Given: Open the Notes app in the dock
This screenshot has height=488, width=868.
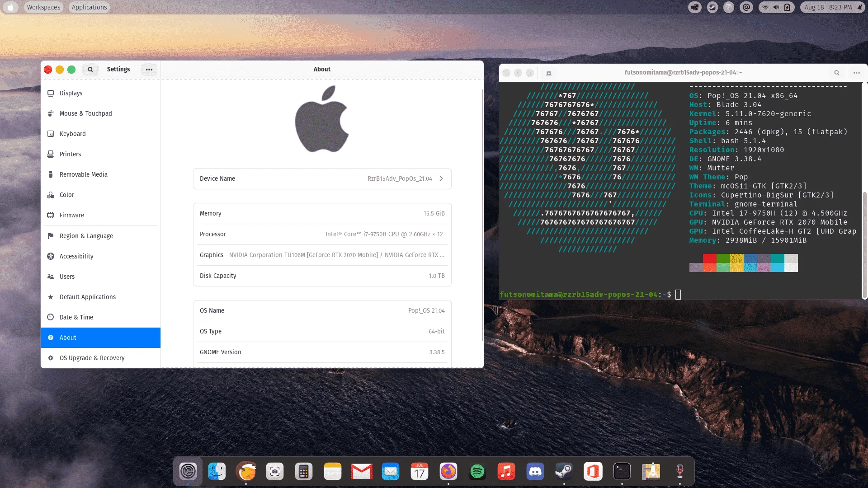Looking at the screenshot, I should click(333, 472).
